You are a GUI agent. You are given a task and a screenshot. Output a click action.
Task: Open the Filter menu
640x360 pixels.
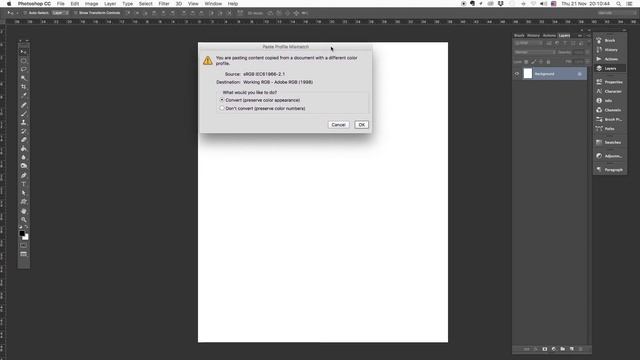[x=164, y=4]
